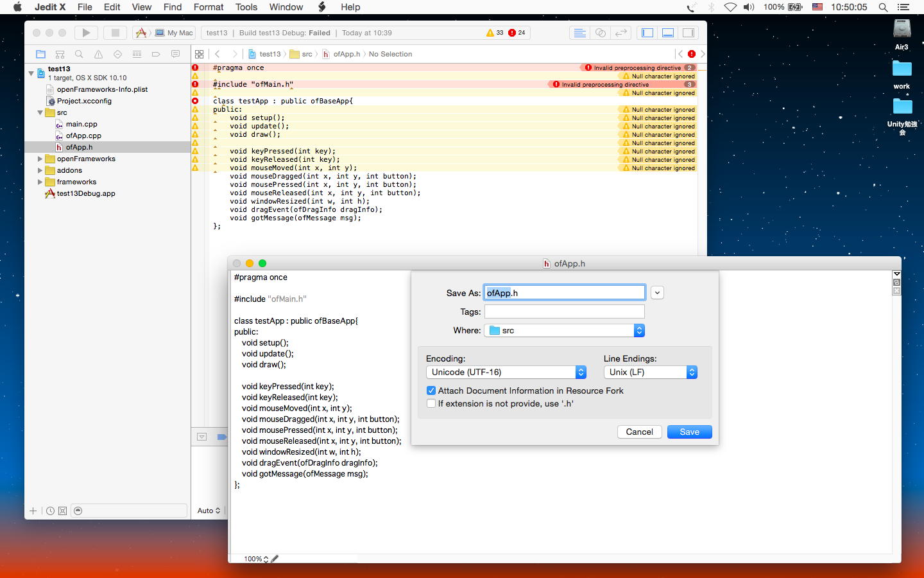The height and width of the screenshot is (578, 924).
Task: Show the Assistant editor
Action: coord(601,33)
